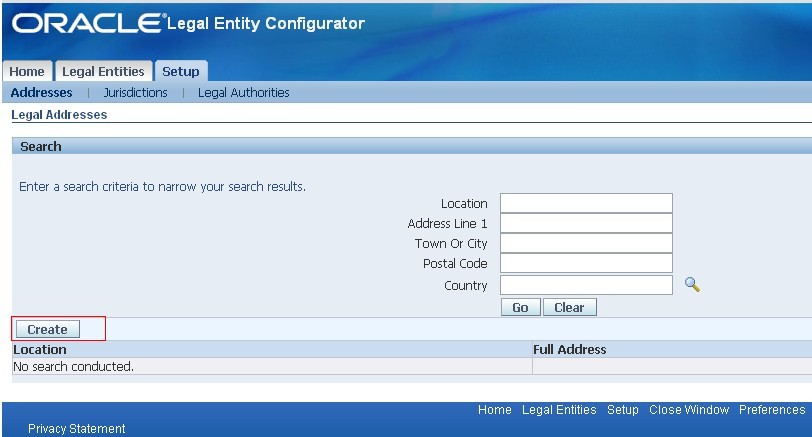The height and width of the screenshot is (437, 812).
Task: Open the Country search magnifier icon
Action: (692, 284)
